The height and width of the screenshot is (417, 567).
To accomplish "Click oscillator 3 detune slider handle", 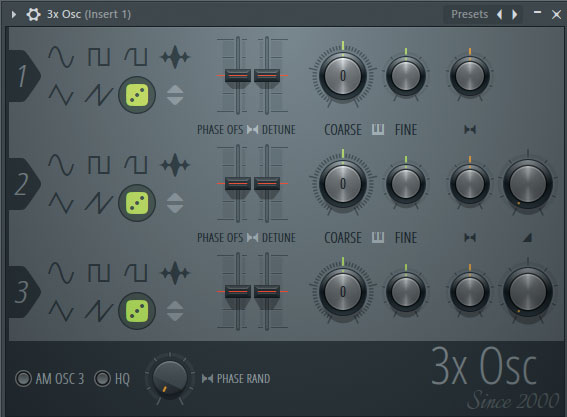I will pos(267,291).
